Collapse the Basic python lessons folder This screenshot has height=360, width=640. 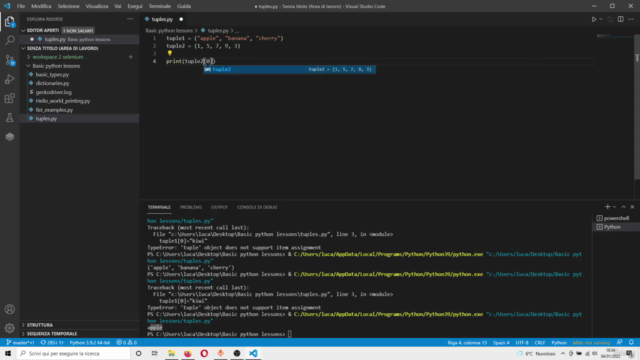point(56,66)
